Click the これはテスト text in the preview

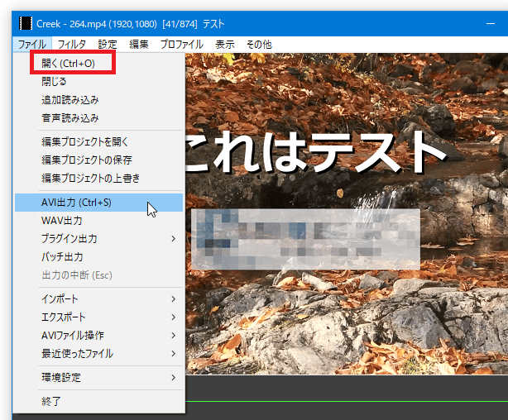click(314, 152)
